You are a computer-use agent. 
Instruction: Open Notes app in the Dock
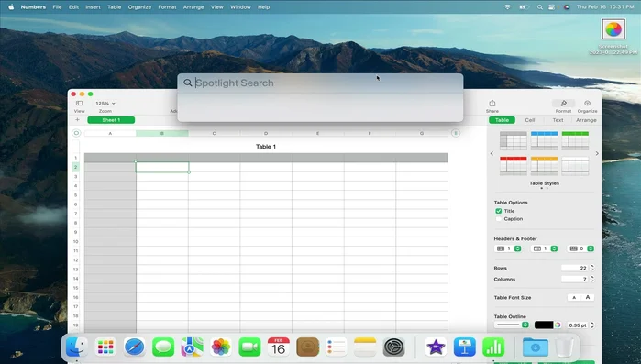click(x=365, y=347)
